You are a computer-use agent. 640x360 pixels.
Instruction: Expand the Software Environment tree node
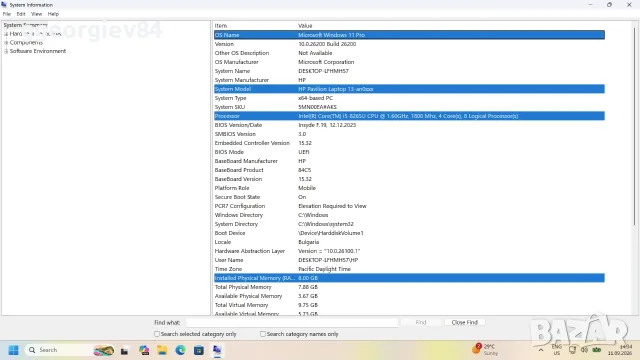(6, 51)
